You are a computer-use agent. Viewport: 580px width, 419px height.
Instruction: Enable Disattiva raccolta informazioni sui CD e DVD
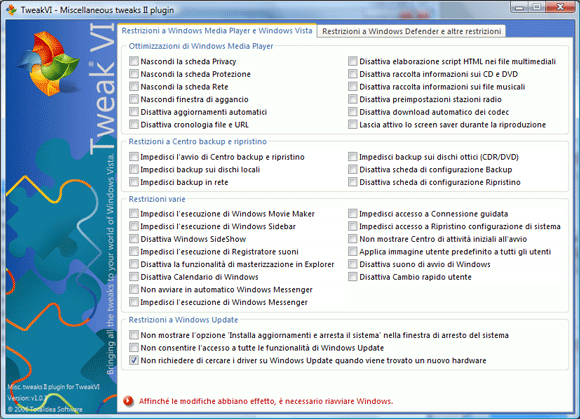(x=353, y=74)
